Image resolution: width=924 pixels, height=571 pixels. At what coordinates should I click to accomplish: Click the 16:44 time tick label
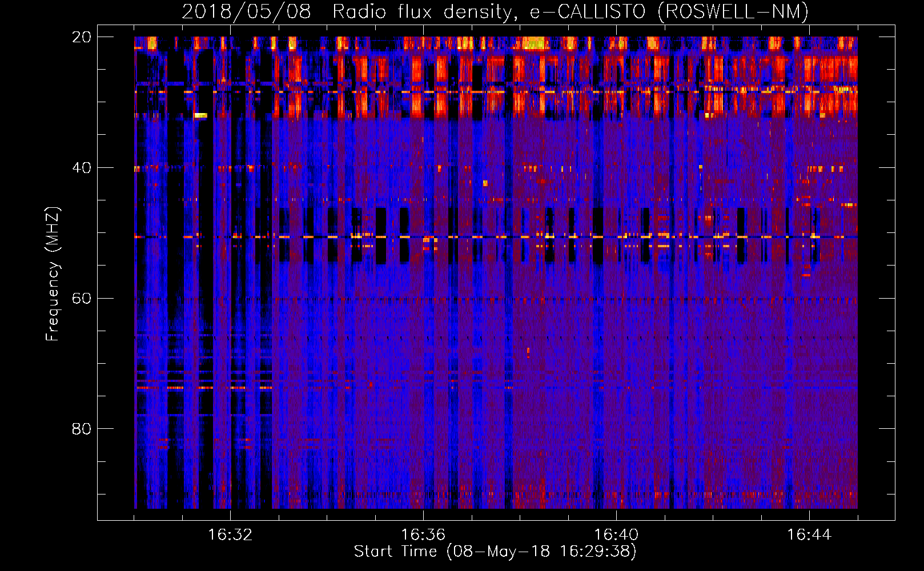click(809, 535)
